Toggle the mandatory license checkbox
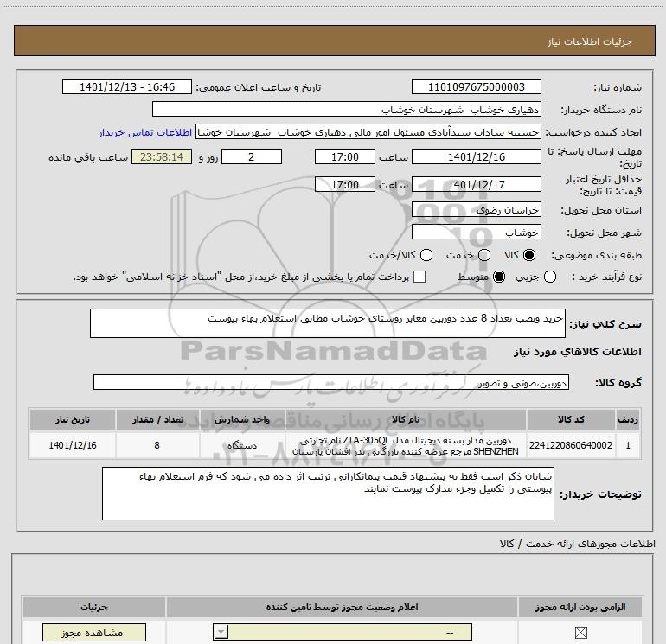Viewport: 666px width, 644px height. (x=580, y=633)
